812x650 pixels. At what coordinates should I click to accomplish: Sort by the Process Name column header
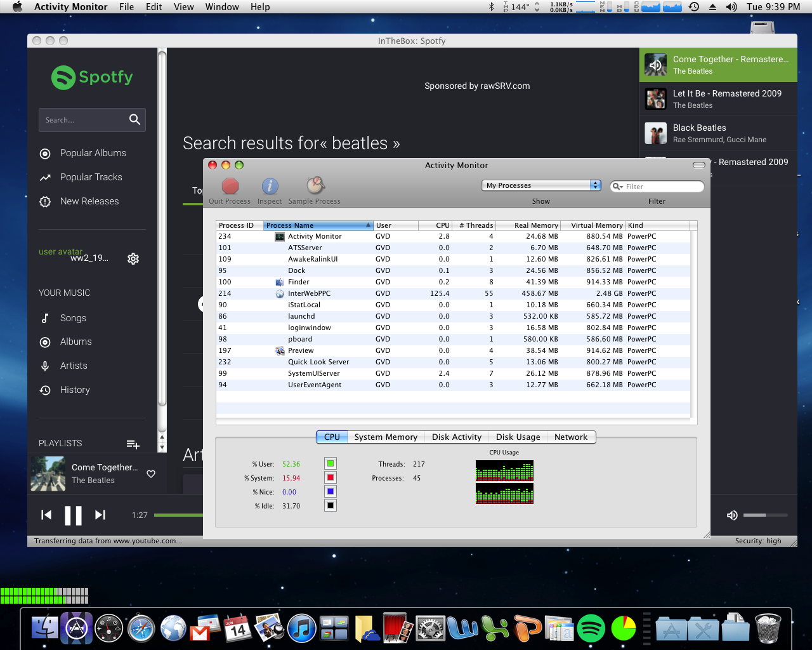point(318,225)
